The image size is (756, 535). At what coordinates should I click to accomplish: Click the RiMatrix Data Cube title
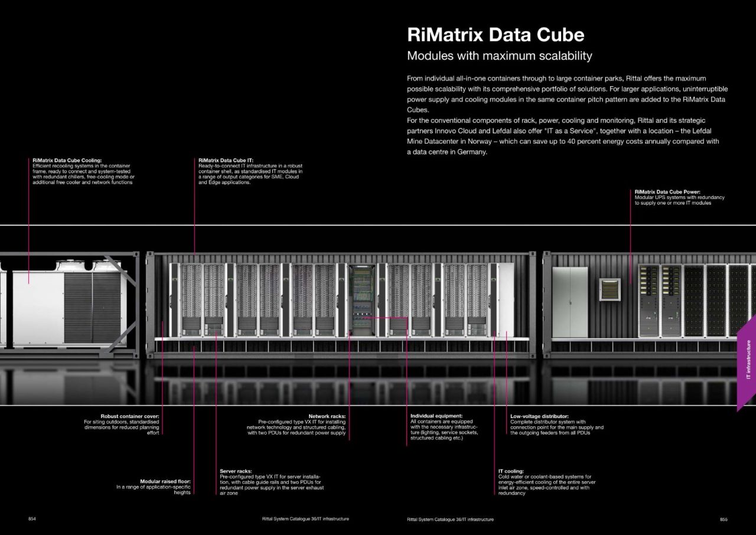[496, 35]
